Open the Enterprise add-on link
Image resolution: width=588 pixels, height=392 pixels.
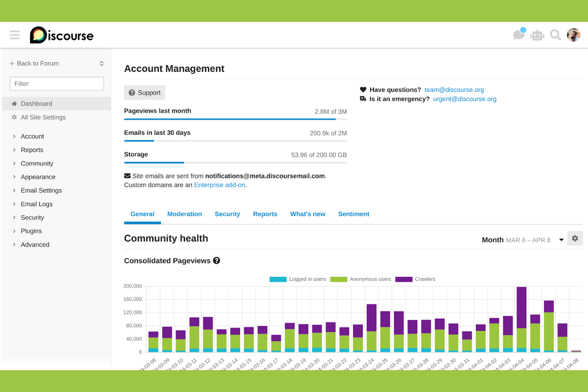tap(219, 185)
